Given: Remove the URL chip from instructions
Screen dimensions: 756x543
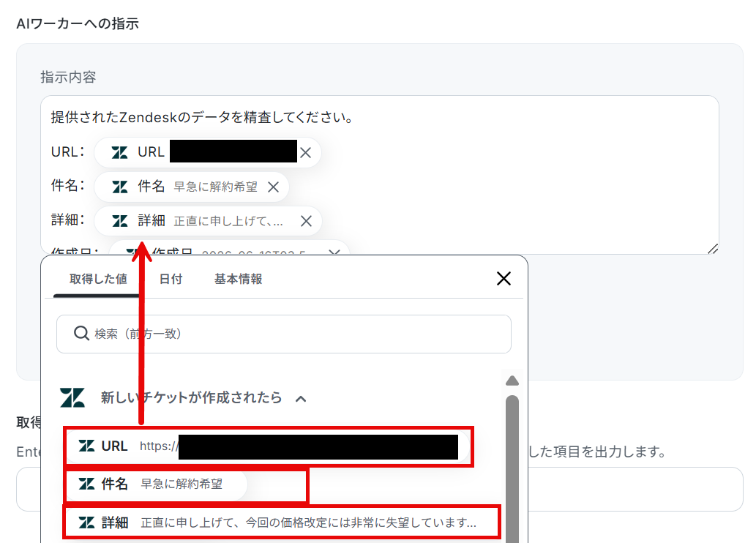Looking at the screenshot, I should pos(306,153).
